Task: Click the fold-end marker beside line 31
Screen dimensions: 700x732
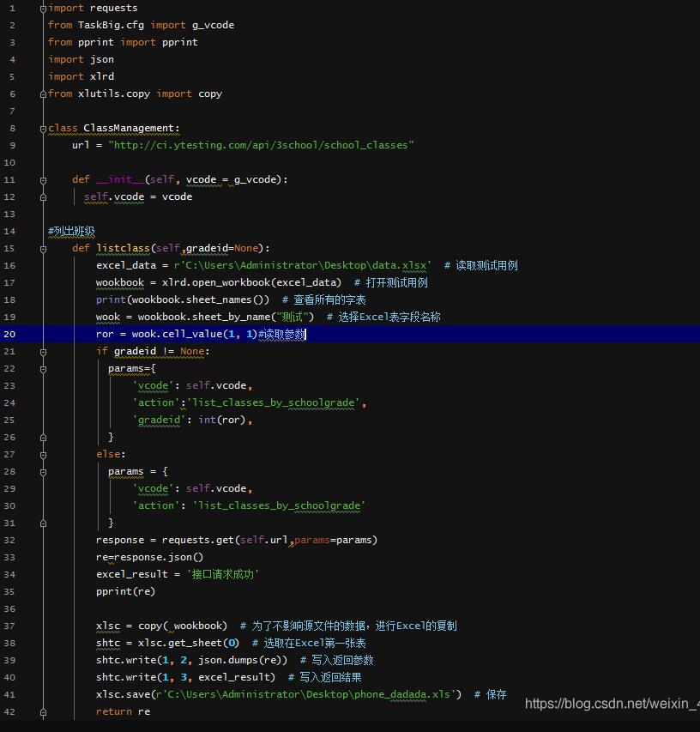Action: point(43,523)
